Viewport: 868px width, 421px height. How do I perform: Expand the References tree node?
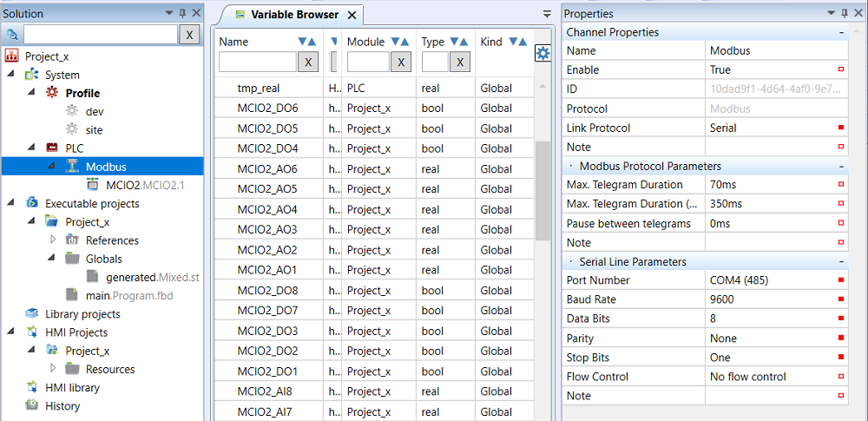[x=53, y=240]
